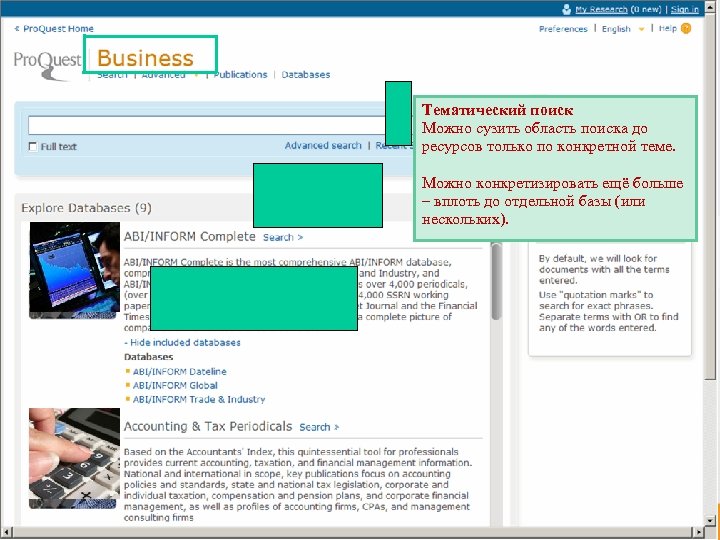Screen dimensions: 720x540
Task: Click the ProQuest logo
Action: coord(47,65)
